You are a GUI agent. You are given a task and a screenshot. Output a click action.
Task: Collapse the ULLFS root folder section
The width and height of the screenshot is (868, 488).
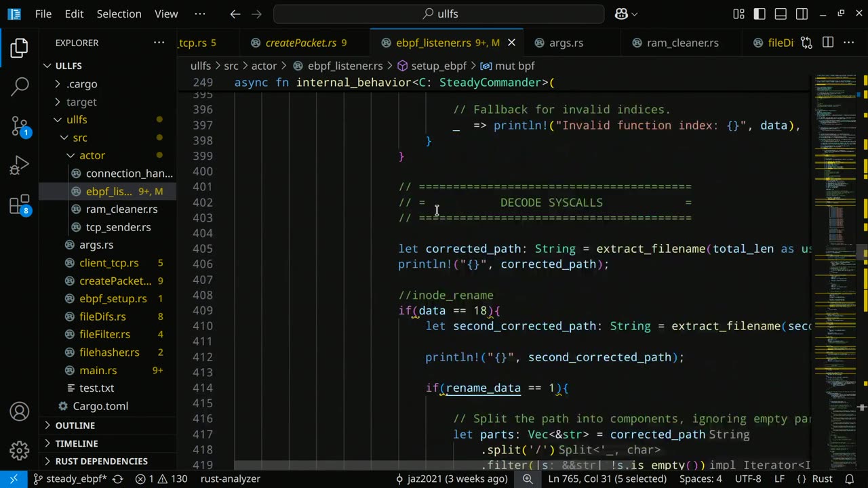(108, 66)
